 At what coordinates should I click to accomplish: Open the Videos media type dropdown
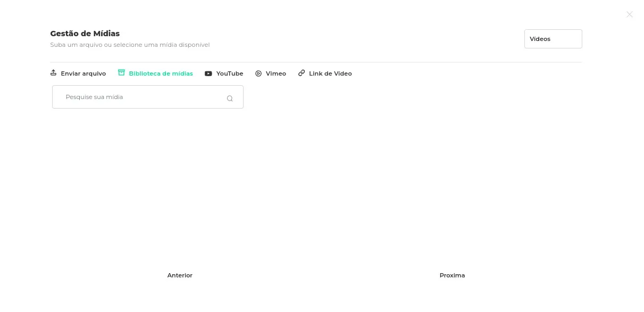tap(553, 39)
